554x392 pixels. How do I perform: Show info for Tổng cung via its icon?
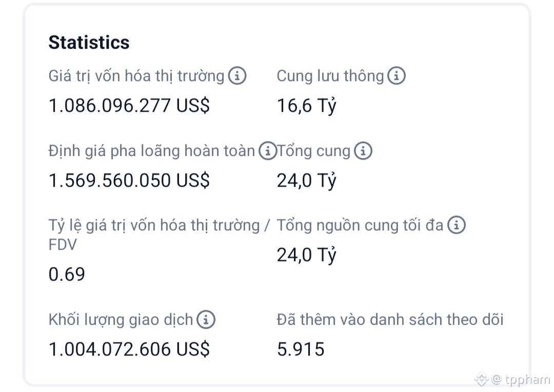[363, 151]
